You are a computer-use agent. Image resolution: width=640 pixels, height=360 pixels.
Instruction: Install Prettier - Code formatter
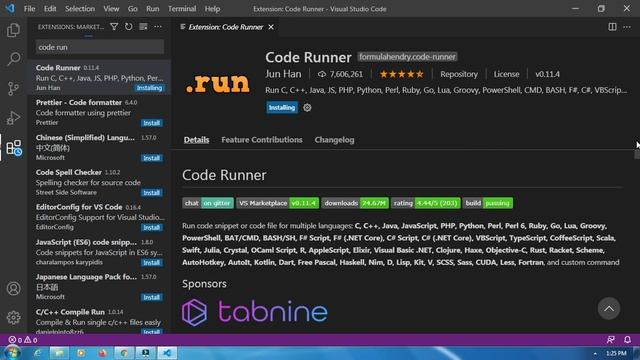pyautogui.click(x=151, y=123)
